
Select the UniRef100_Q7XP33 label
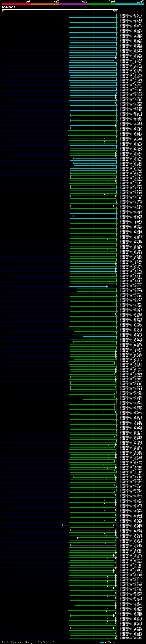tap(131, 354)
